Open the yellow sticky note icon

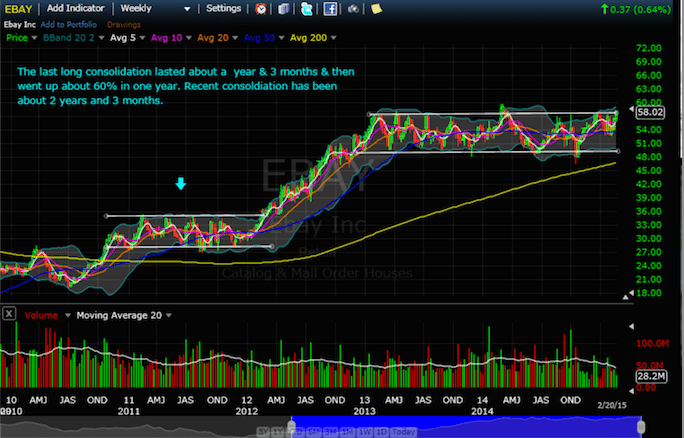[376, 9]
